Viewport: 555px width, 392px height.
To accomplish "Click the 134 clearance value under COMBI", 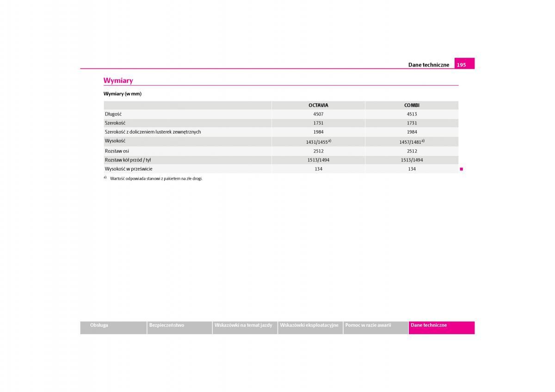I will [x=412, y=169].
